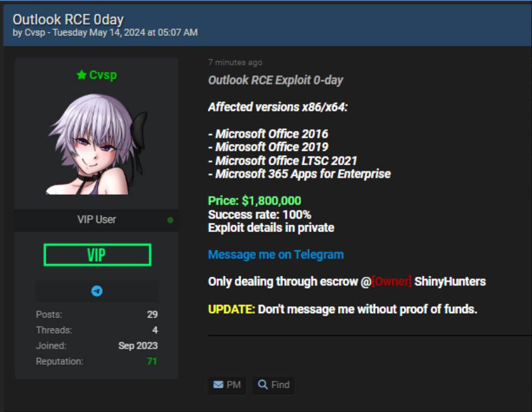Click the green online status dot

(x=170, y=220)
